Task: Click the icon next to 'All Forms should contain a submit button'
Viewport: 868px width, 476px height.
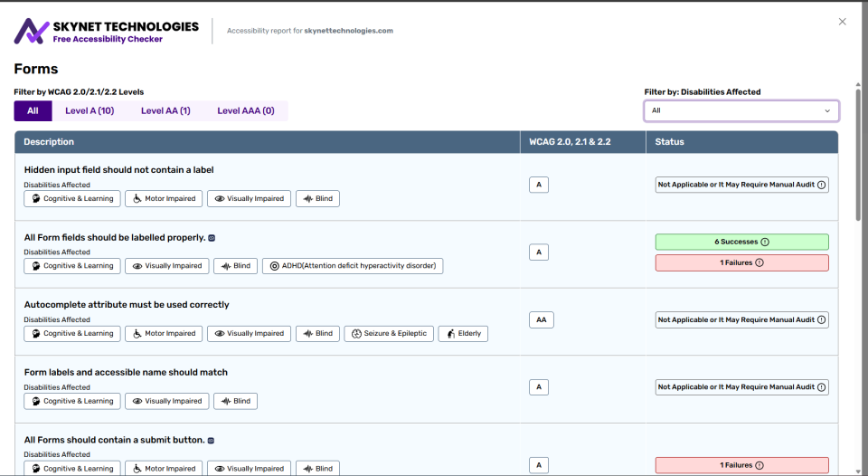Action: [211, 441]
